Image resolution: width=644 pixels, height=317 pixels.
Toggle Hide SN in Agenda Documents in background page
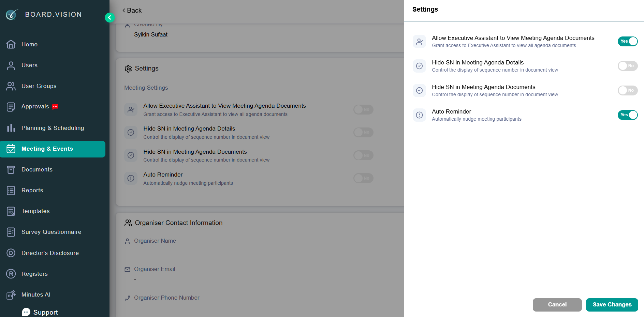pos(363,155)
